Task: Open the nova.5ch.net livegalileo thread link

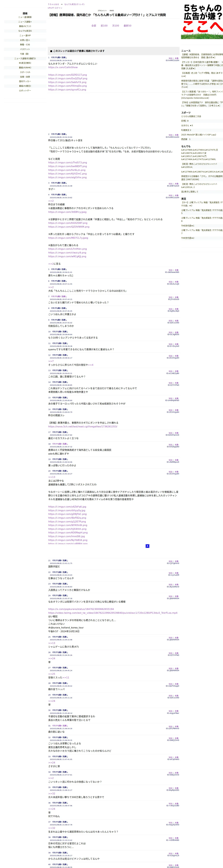Action: (x=83, y=427)
